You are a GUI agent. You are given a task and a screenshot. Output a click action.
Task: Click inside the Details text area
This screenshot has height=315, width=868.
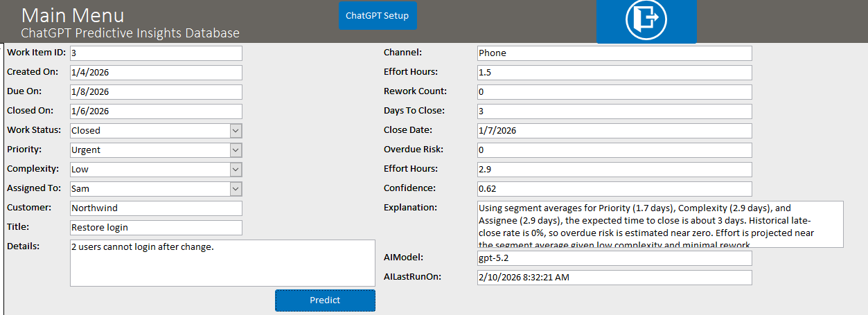point(222,263)
